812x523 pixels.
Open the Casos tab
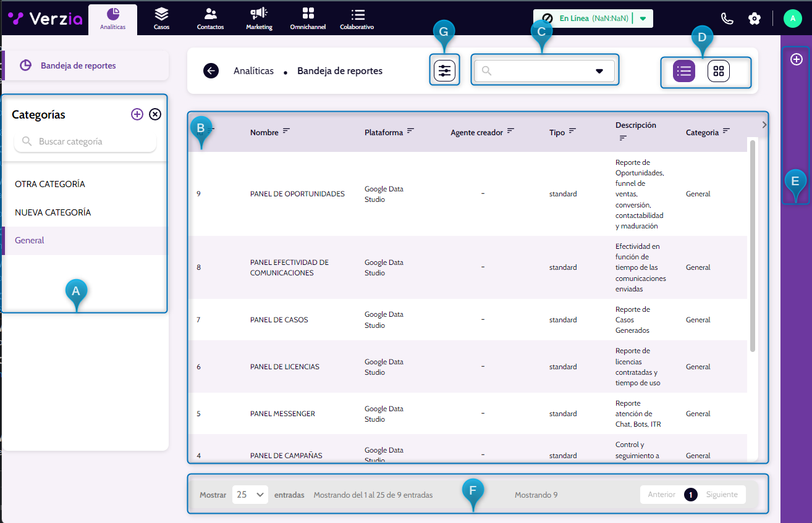pyautogui.click(x=161, y=19)
